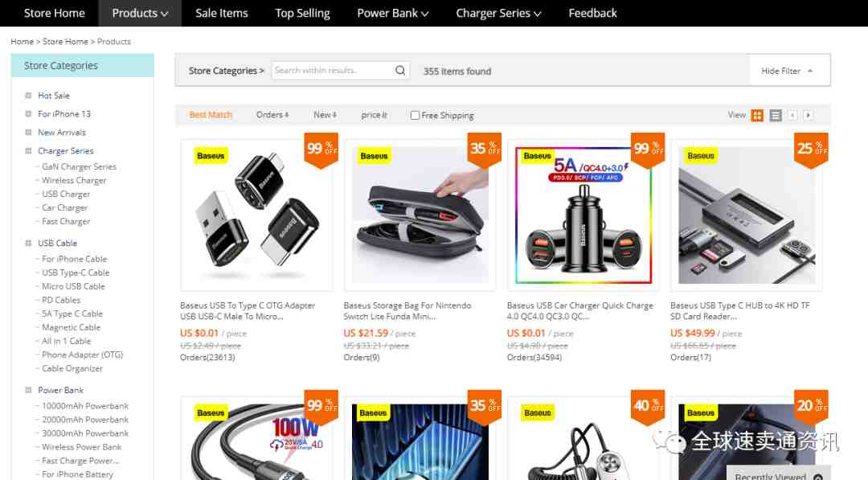Open the Products dropdown menu

tap(140, 14)
